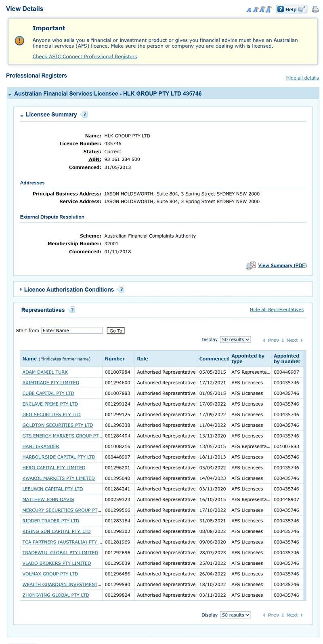Open GTS ENERGY MARKETS GROUP link
The height and width of the screenshot is (644, 323).
[x=62, y=436]
